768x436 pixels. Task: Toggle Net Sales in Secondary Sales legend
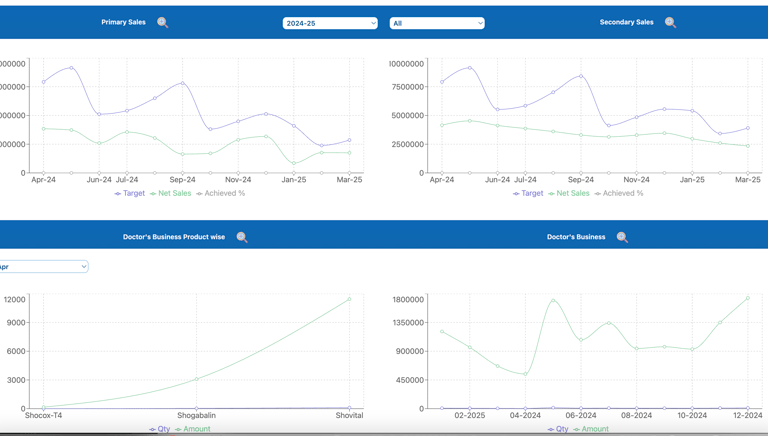[x=569, y=194]
